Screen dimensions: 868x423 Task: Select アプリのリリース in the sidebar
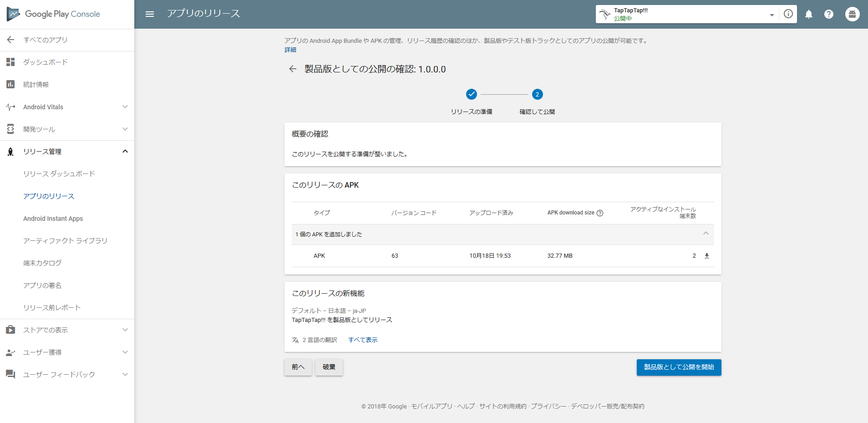coord(49,196)
